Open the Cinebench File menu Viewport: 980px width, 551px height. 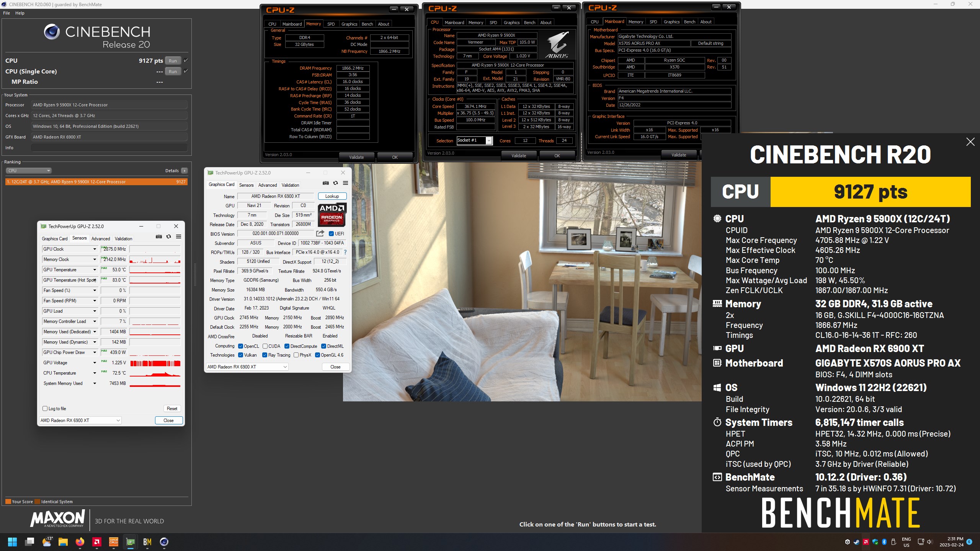point(7,13)
